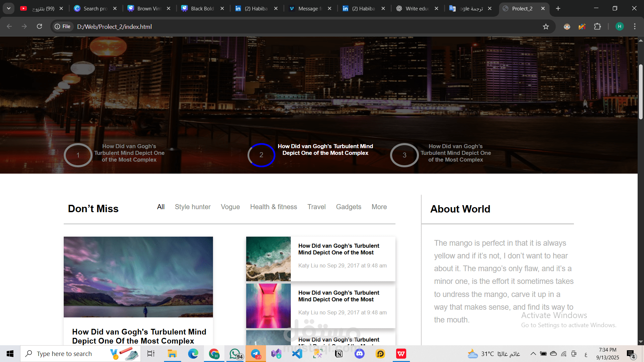Open the Extensions puzzle icon
The image size is (644, 362).
pos(597,26)
